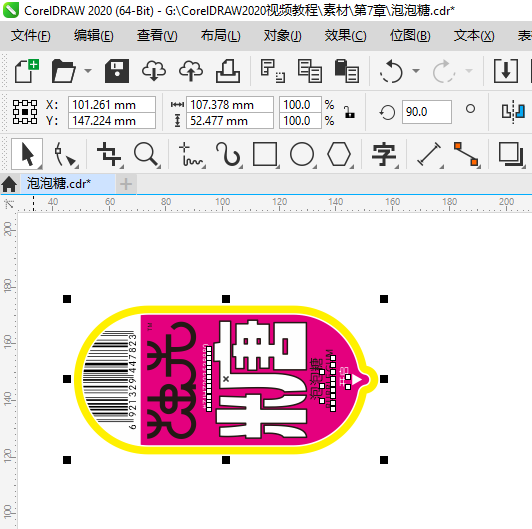Screen dimensions: 532x529
Task: Select the Crop tool
Action: pyautogui.click(x=109, y=154)
